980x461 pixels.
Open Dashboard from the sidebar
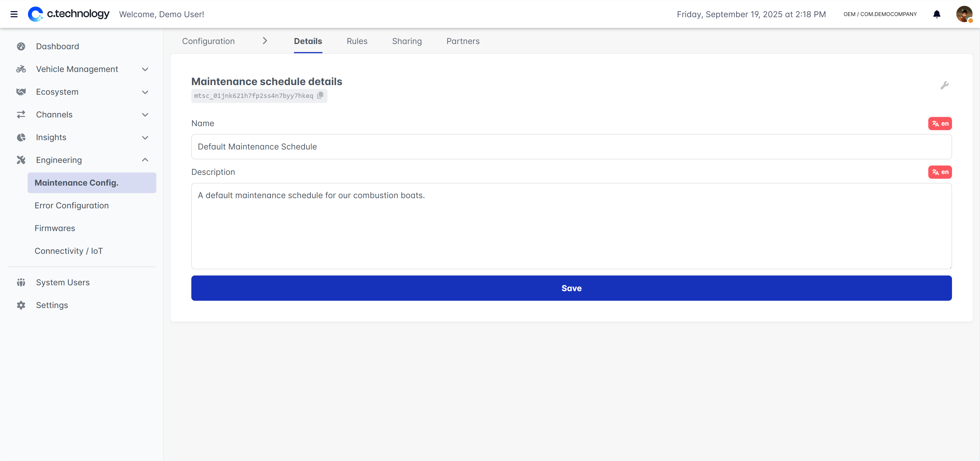click(57, 46)
